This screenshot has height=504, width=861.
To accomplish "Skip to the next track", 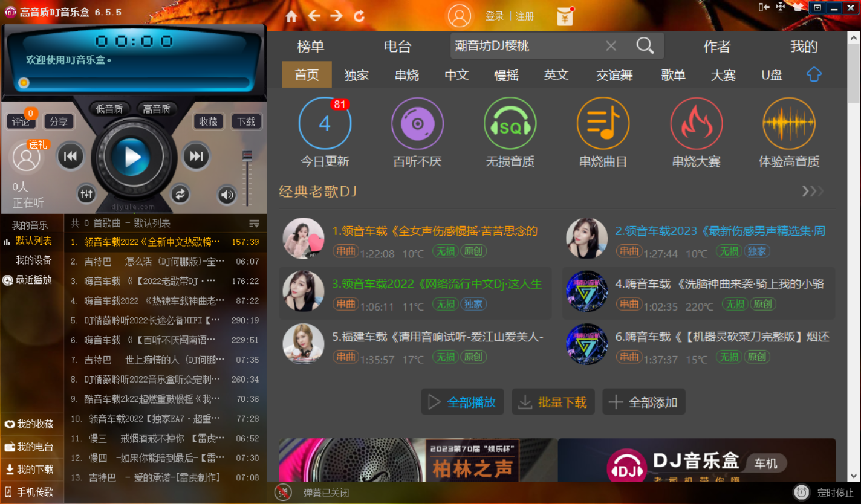I will 196,157.
